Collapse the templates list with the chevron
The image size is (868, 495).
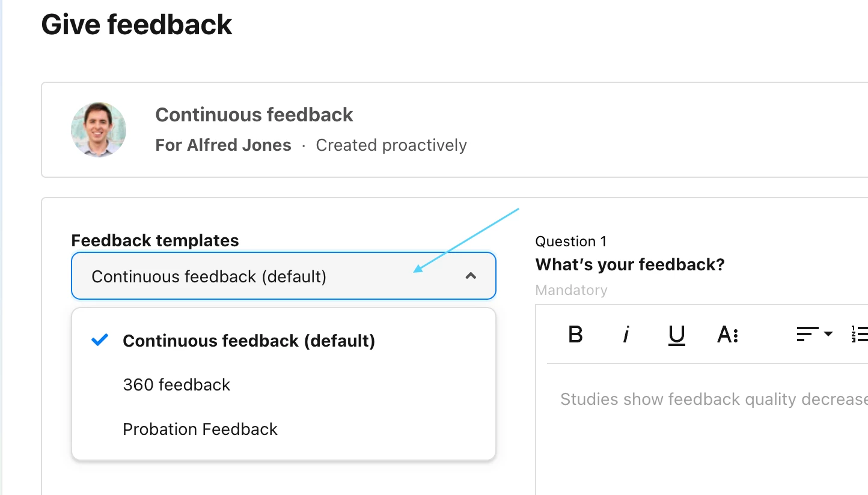click(x=471, y=276)
